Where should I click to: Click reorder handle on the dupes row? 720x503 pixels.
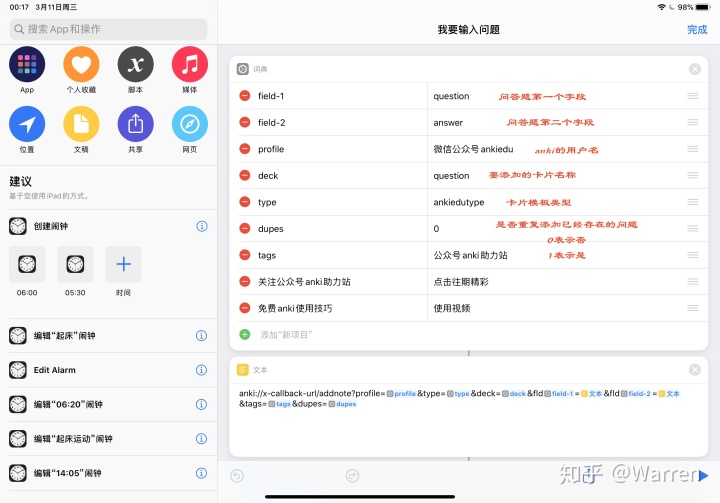click(693, 228)
